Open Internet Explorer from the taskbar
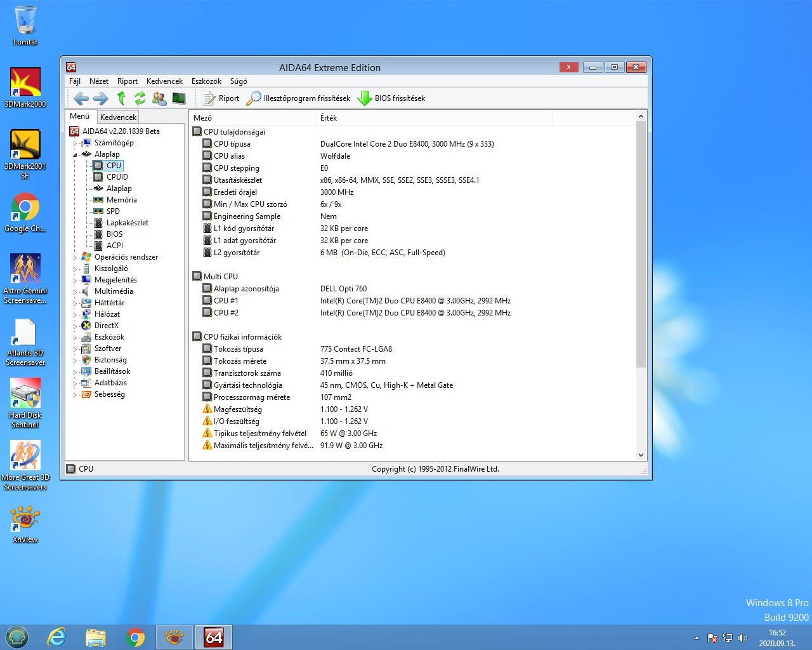Screen dimensions: 812x650 click(57, 637)
